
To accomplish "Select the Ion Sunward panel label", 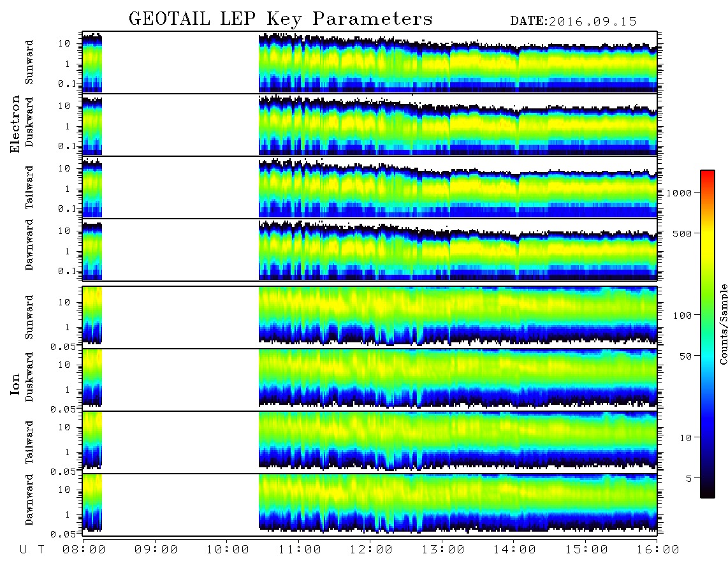I will [x=29, y=317].
